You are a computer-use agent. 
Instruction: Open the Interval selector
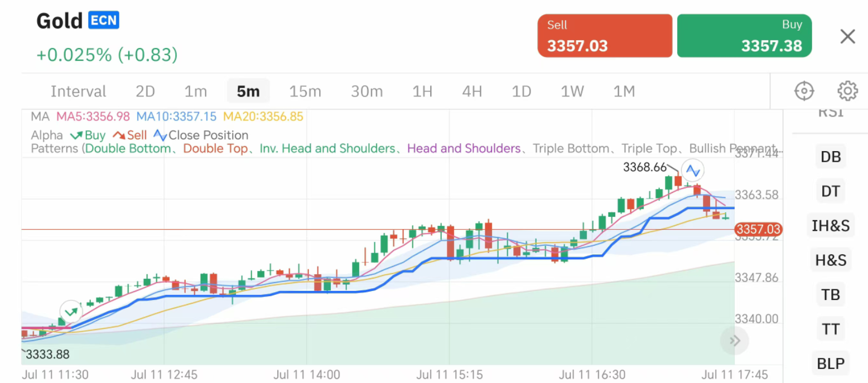coord(78,91)
